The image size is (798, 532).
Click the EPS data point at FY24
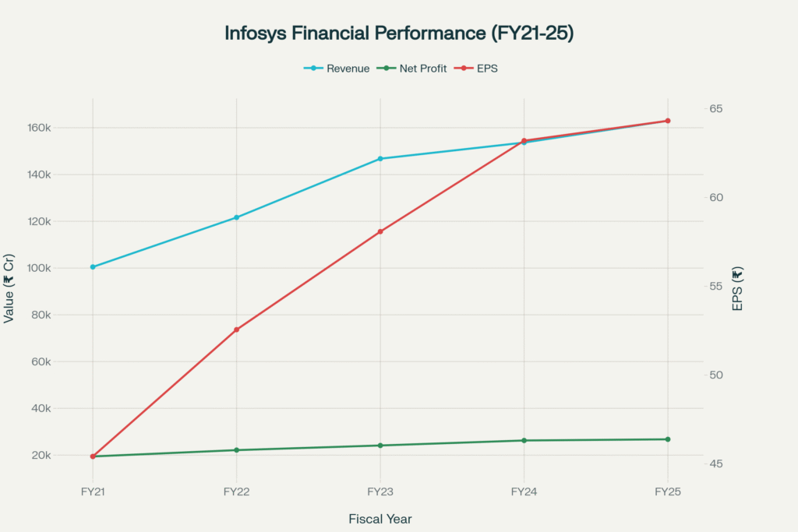tap(524, 140)
